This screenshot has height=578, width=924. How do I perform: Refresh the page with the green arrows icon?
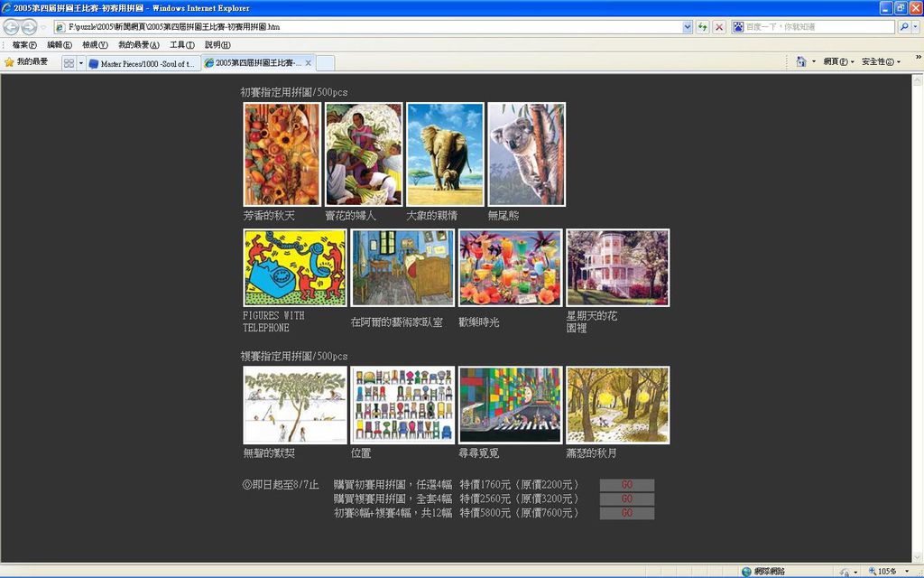pos(702,27)
